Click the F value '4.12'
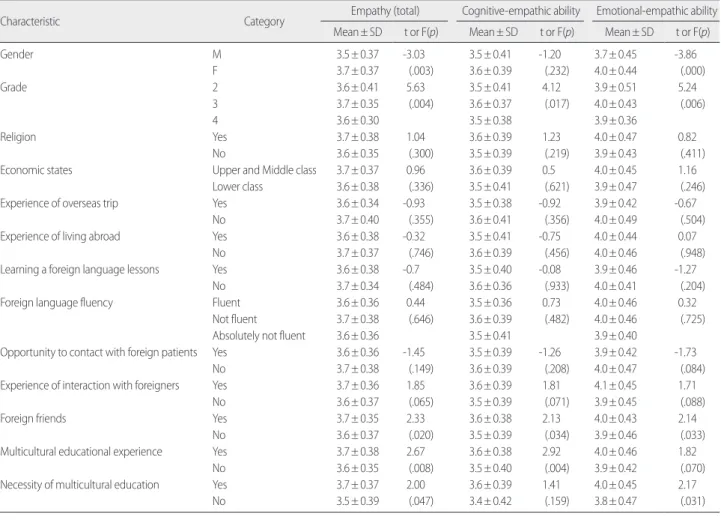Image resolution: width=721 pixels, height=520 pixels. tap(551, 87)
